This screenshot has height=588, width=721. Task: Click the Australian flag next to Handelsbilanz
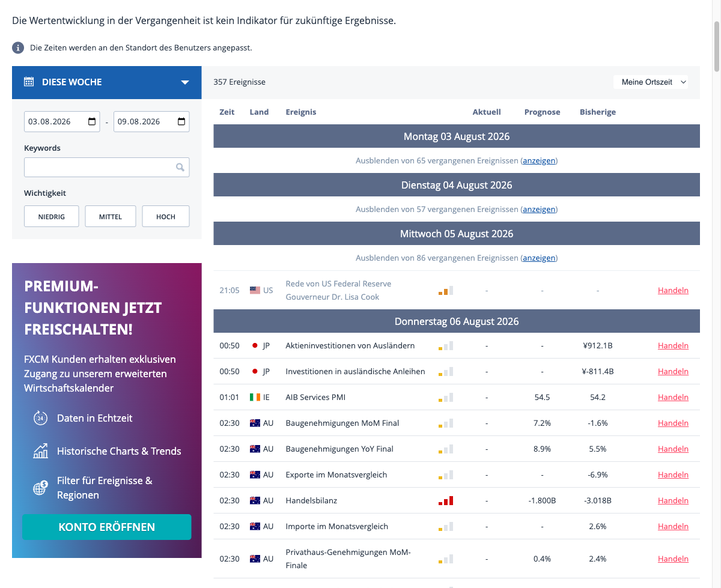click(255, 500)
